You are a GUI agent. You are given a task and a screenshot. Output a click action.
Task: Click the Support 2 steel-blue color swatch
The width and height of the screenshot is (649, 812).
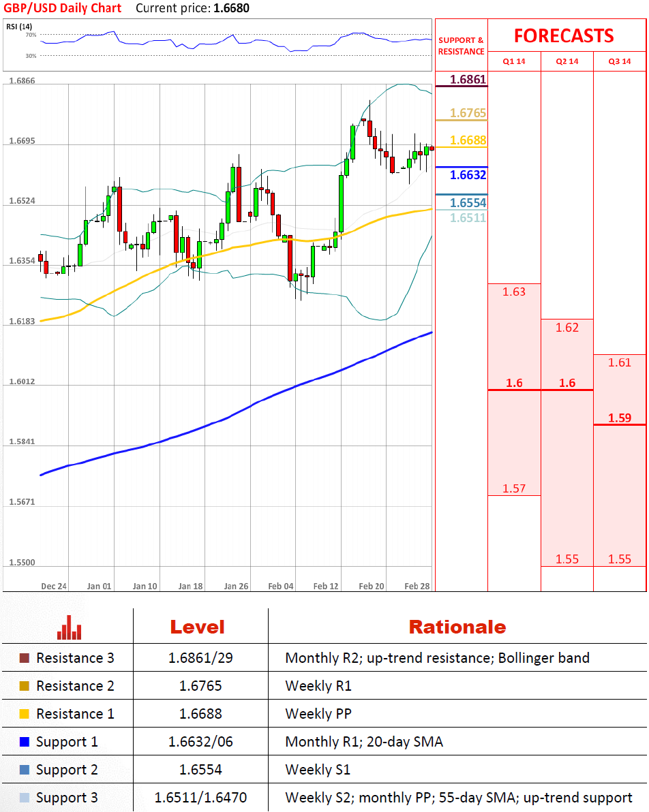(x=25, y=770)
